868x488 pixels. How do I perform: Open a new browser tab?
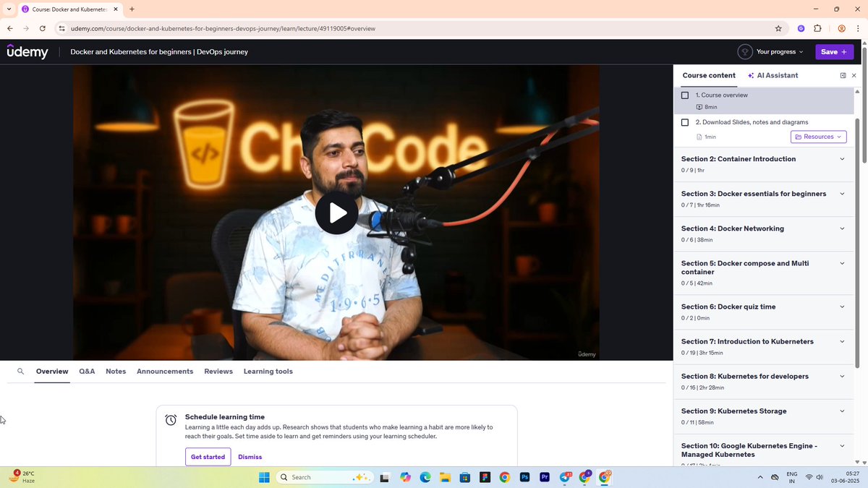pyautogui.click(x=132, y=9)
